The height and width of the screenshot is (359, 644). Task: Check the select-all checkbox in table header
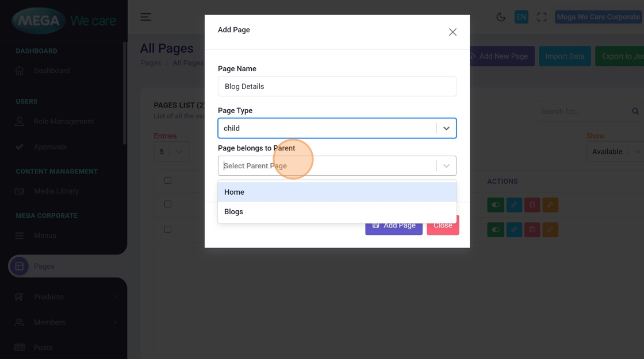point(168,180)
